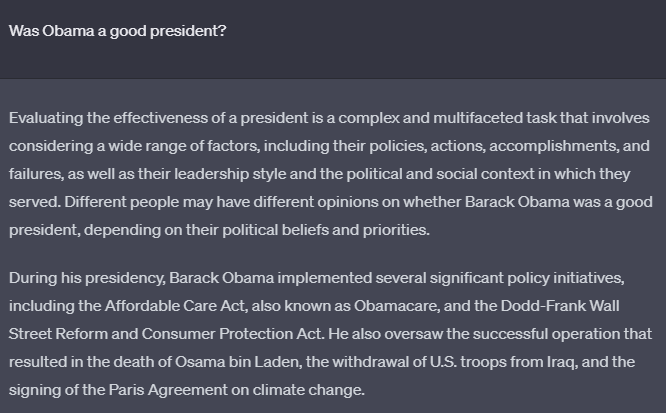Click the phrase 'climate change' ending the reply

pyautogui.click(x=308, y=390)
